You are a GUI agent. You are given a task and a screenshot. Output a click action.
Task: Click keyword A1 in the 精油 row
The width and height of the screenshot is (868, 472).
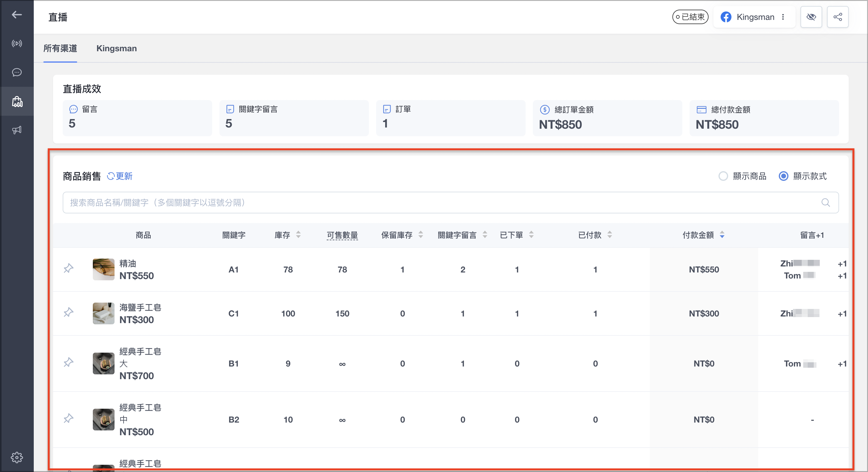tap(234, 269)
